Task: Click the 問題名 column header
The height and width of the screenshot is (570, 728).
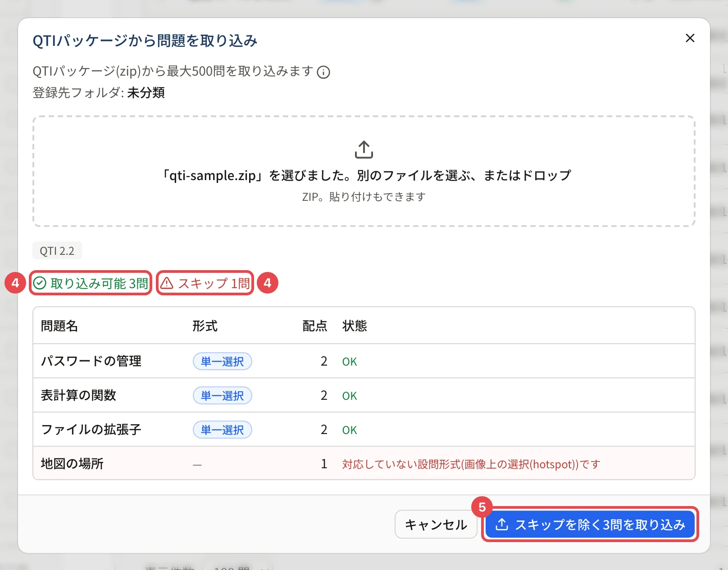Action: click(x=59, y=326)
